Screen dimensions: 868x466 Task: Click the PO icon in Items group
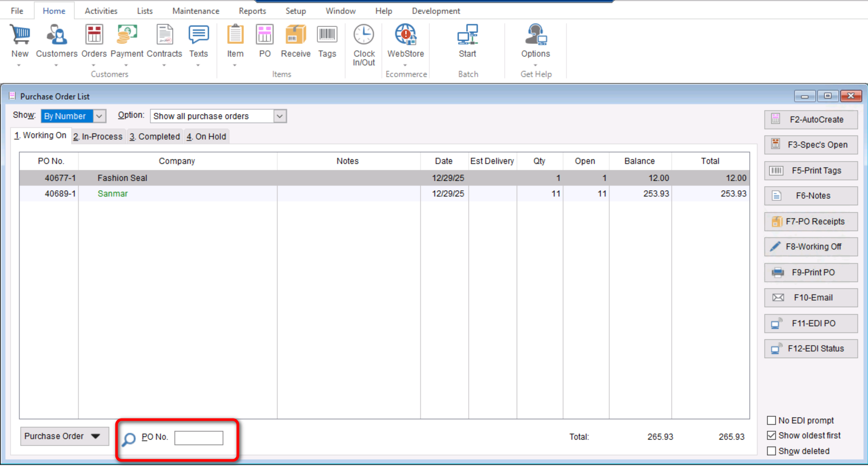coord(265,36)
